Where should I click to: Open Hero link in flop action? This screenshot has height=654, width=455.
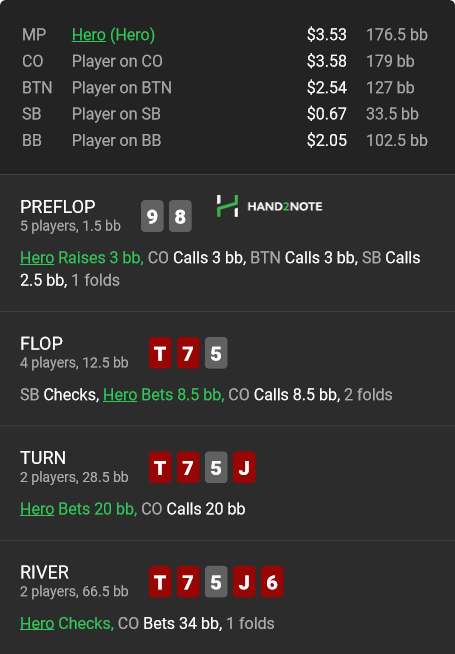pos(120,395)
